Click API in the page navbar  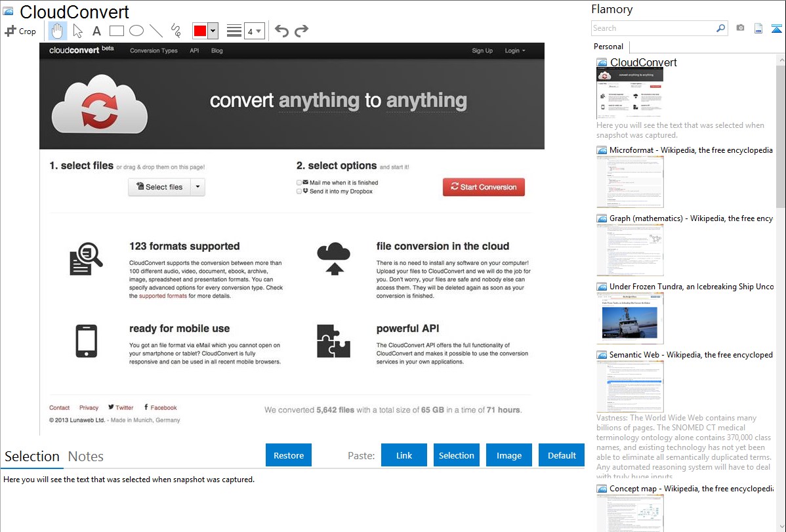coord(194,51)
